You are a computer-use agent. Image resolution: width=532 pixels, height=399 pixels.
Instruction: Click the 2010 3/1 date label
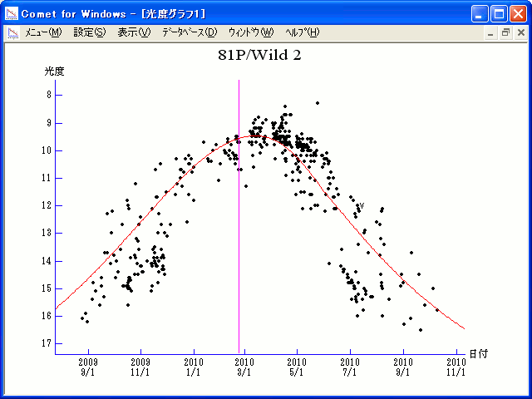pos(244,367)
